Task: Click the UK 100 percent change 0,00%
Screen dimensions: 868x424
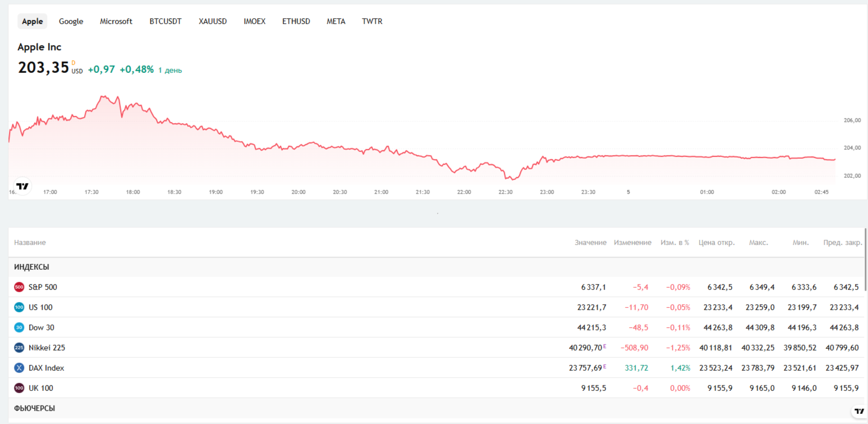Action: pyautogui.click(x=680, y=388)
